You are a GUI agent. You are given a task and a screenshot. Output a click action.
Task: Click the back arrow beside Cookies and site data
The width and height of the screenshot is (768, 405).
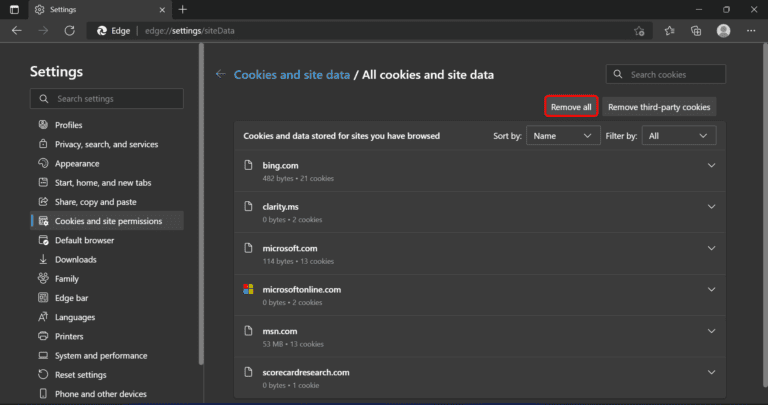pyautogui.click(x=220, y=74)
